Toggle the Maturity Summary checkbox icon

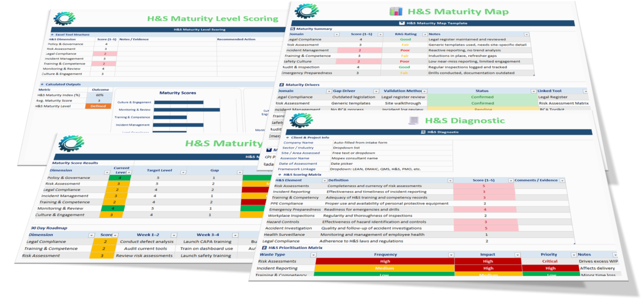point(293,29)
